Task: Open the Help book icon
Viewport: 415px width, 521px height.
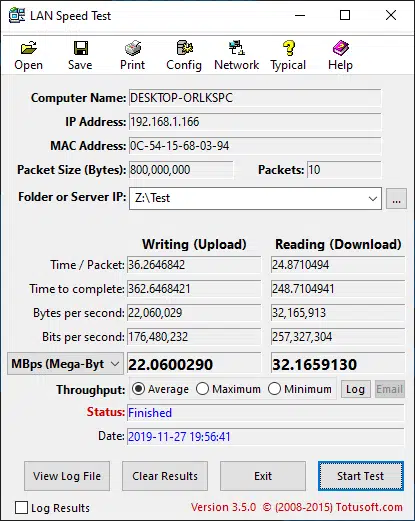Action: click(340, 48)
